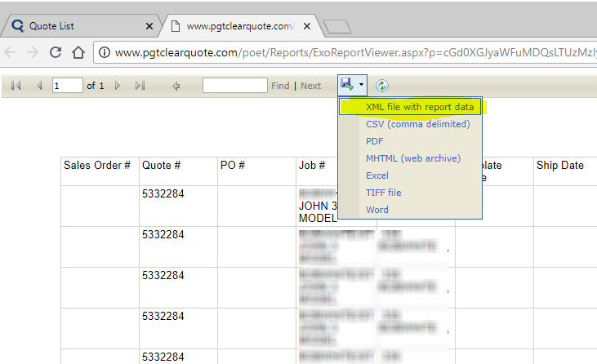597x364 pixels.
Task: Click the site info icon in address bar
Action: [x=105, y=52]
